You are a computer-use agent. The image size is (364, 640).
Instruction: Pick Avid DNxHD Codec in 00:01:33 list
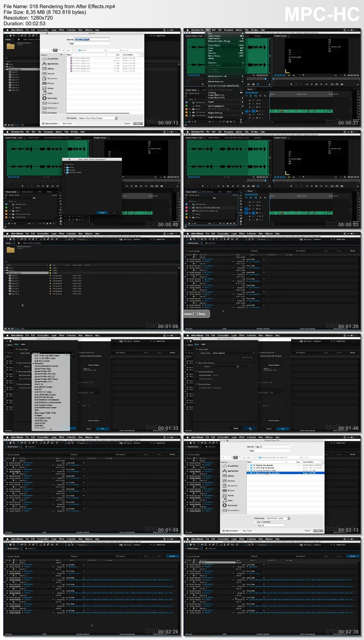(x=43, y=387)
